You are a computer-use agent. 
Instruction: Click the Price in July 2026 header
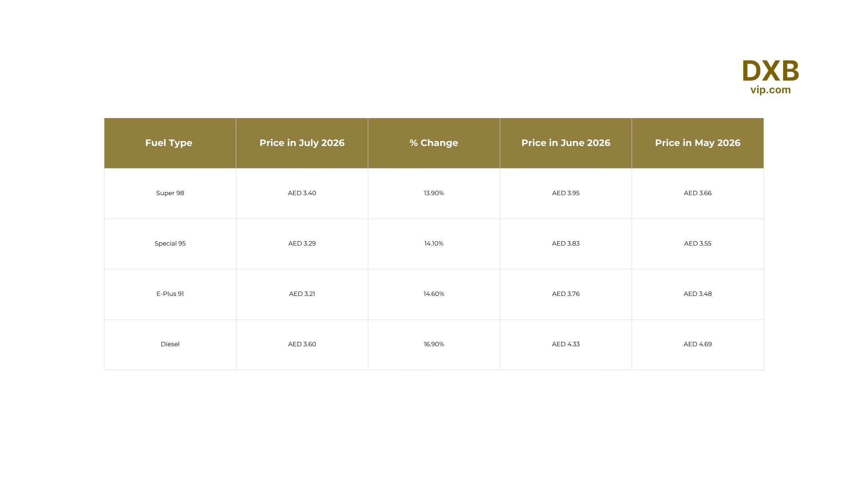click(x=302, y=143)
